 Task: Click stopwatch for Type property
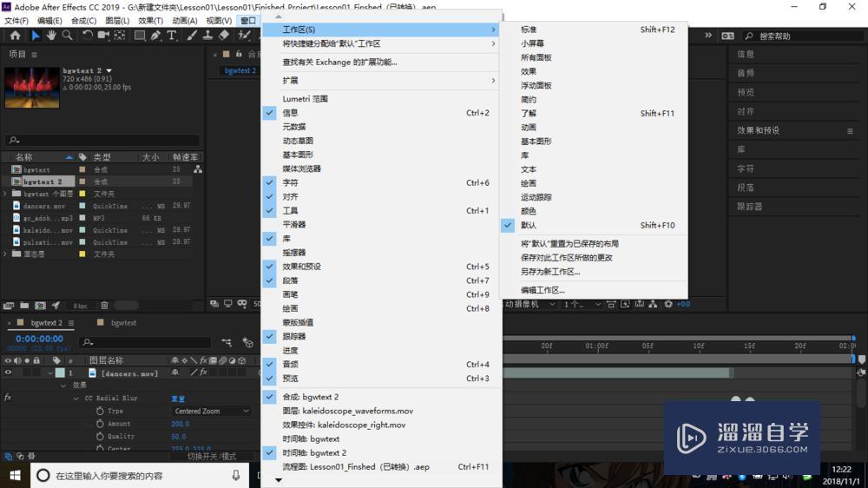click(100, 411)
